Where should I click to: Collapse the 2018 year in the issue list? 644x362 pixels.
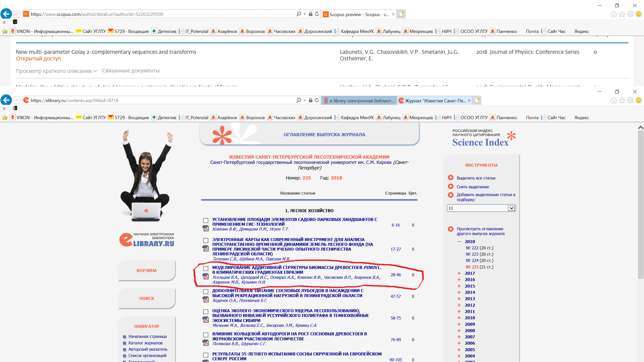(x=459, y=242)
